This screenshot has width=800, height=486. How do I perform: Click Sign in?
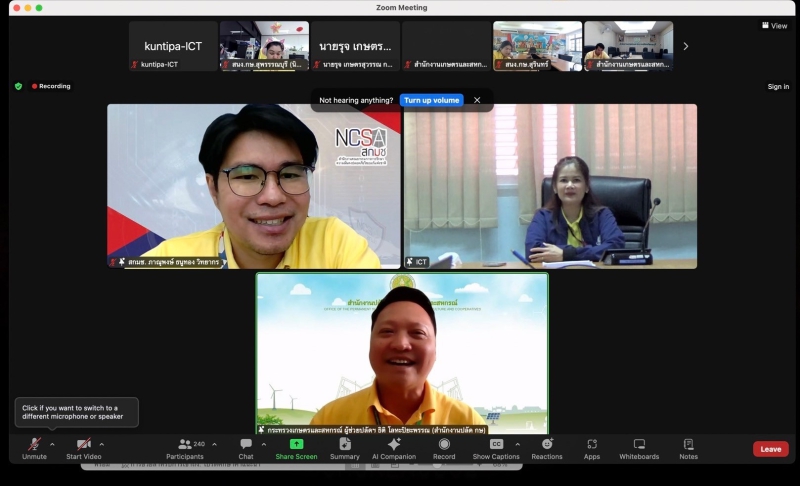coord(778,87)
